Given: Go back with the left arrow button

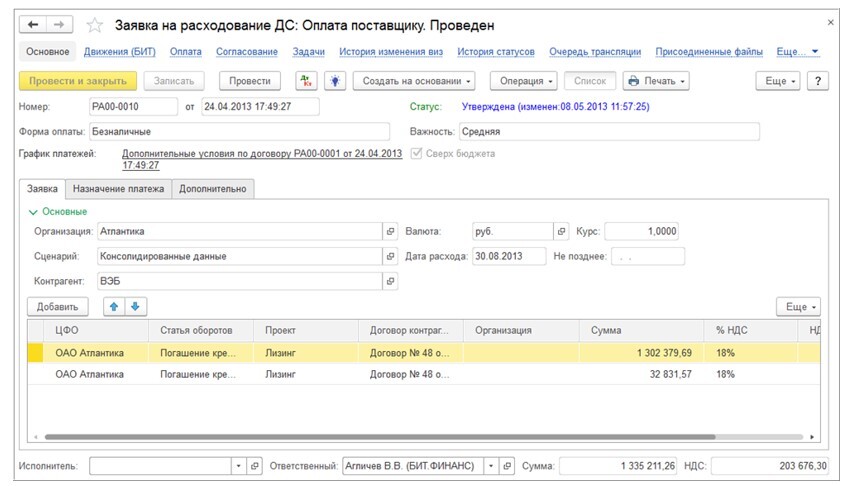Looking at the screenshot, I should click(x=33, y=25).
